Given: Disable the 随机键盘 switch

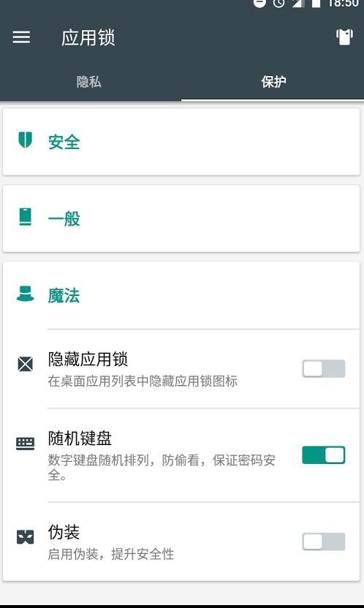Looking at the screenshot, I should [x=323, y=455].
